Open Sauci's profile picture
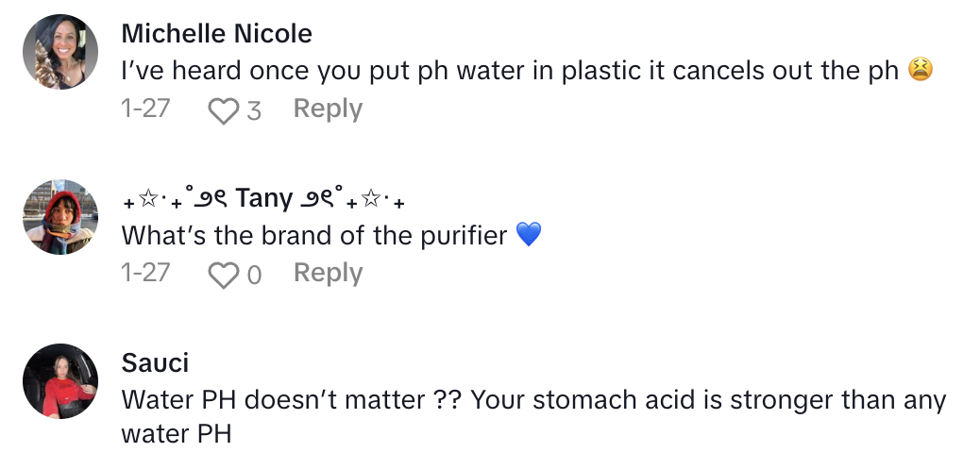The image size is (980, 453). (60, 381)
